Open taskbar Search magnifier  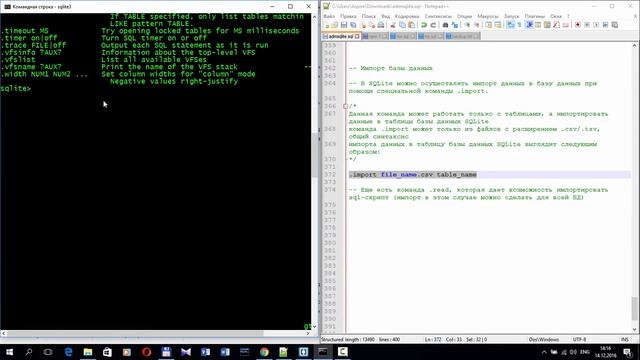click(29, 352)
